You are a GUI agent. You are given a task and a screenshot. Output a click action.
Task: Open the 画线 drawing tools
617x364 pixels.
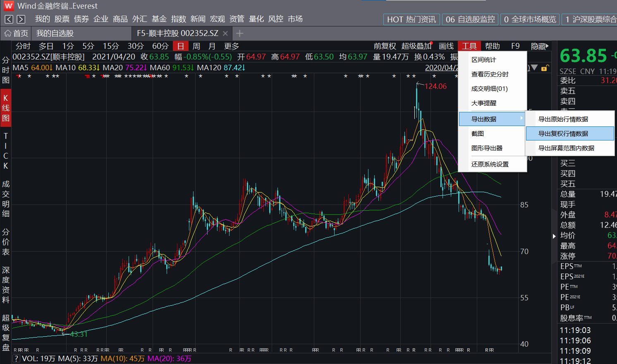click(x=446, y=46)
